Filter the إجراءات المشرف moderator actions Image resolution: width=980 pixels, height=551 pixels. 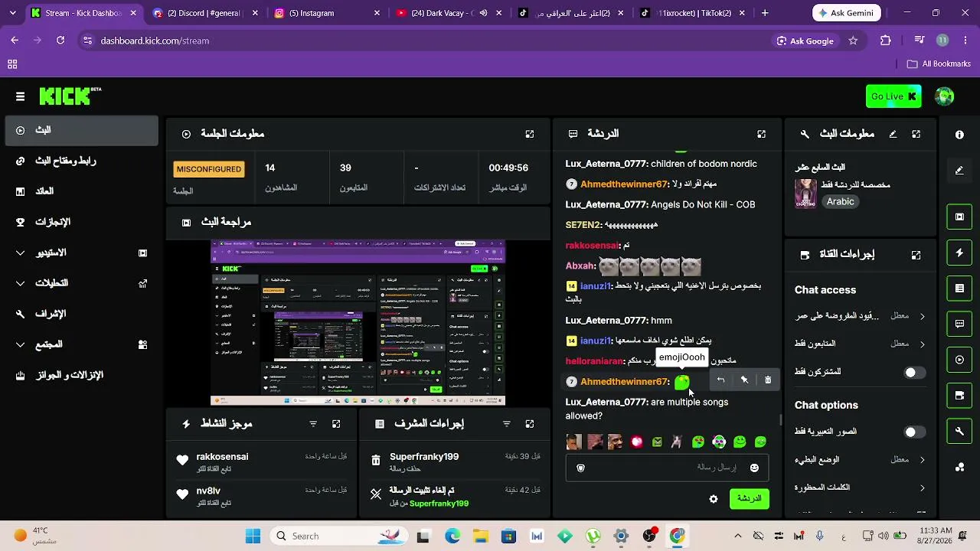tap(506, 424)
